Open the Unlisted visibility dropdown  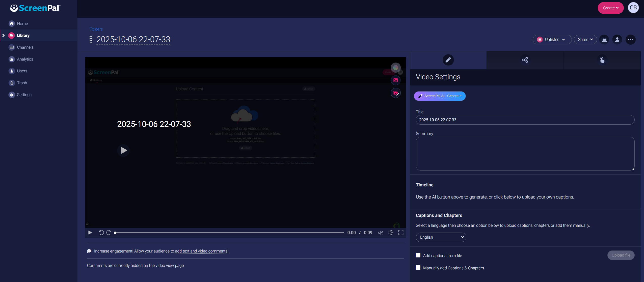coord(552,39)
